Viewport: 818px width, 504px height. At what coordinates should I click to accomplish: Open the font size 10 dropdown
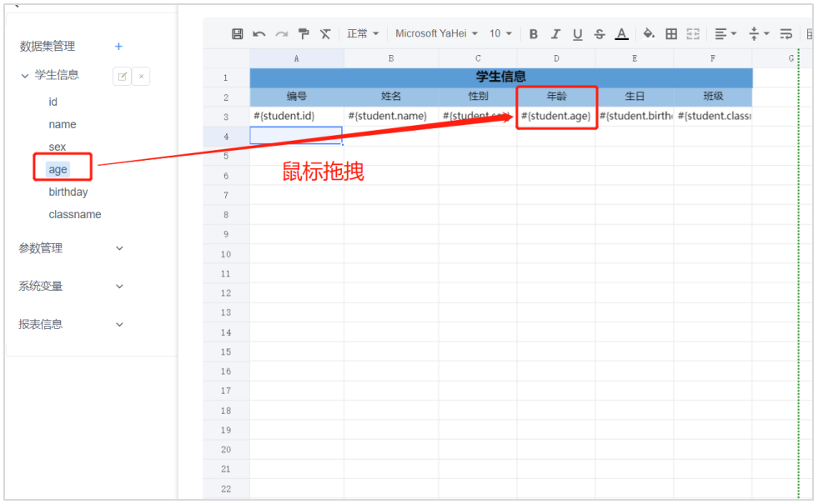coord(500,34)
